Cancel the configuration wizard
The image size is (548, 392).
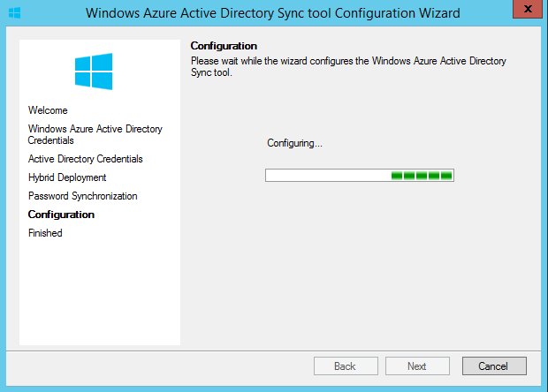click(x=494, y=366)
